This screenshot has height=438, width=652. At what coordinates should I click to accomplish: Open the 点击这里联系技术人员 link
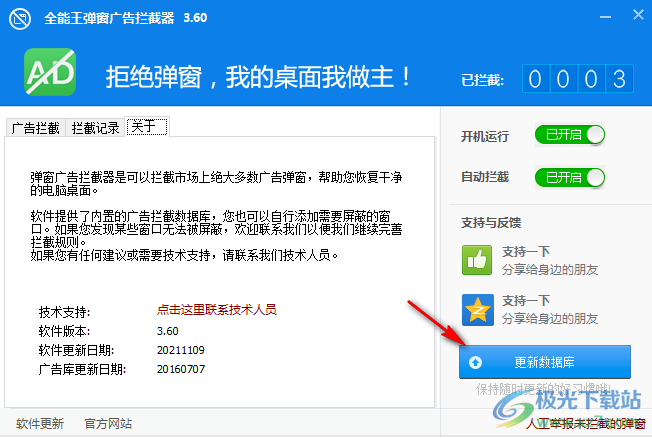click(x=217, y=309)
